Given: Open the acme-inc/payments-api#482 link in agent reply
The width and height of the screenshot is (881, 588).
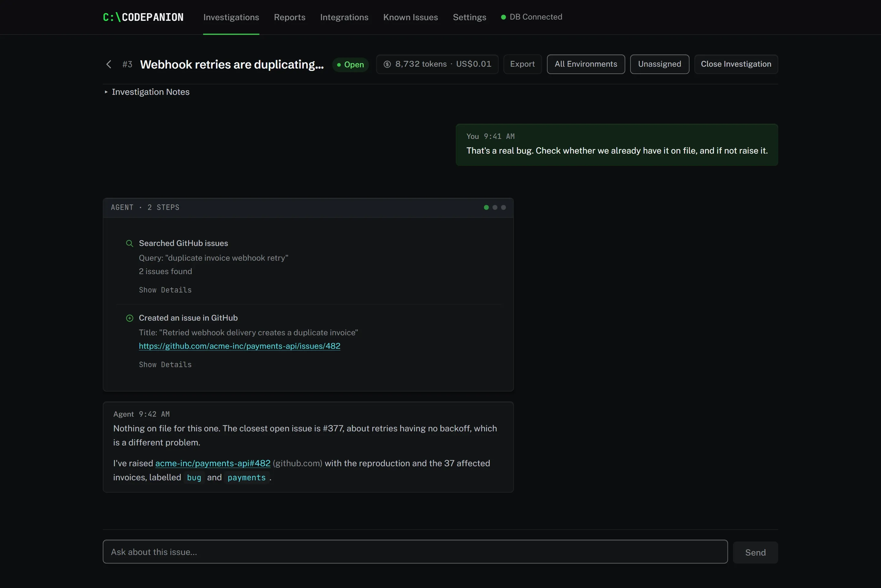Looking at the screenshot, I should pyautogui.click(x=213, y=463).
